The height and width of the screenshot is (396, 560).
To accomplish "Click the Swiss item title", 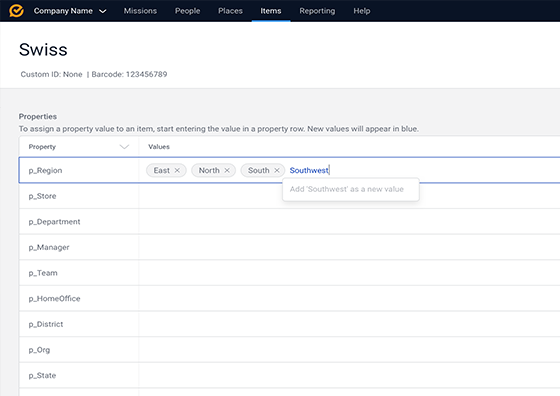I will click(x=43, y=50).
